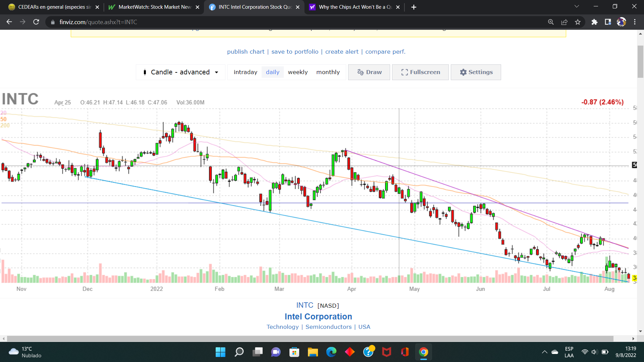
Task: Share this page via share icon
Action: [x=564, y=22]
